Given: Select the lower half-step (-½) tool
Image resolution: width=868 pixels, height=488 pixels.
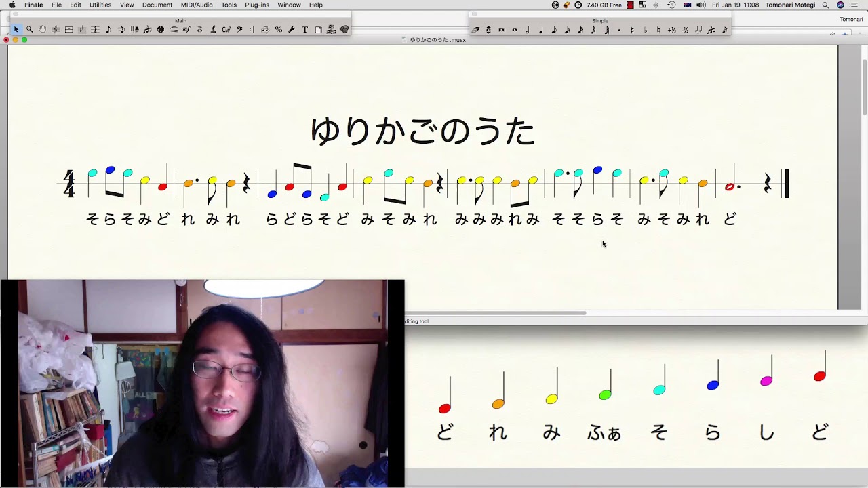Looking at the screenshot, I should pyautogui.click(x=685, y=30).
